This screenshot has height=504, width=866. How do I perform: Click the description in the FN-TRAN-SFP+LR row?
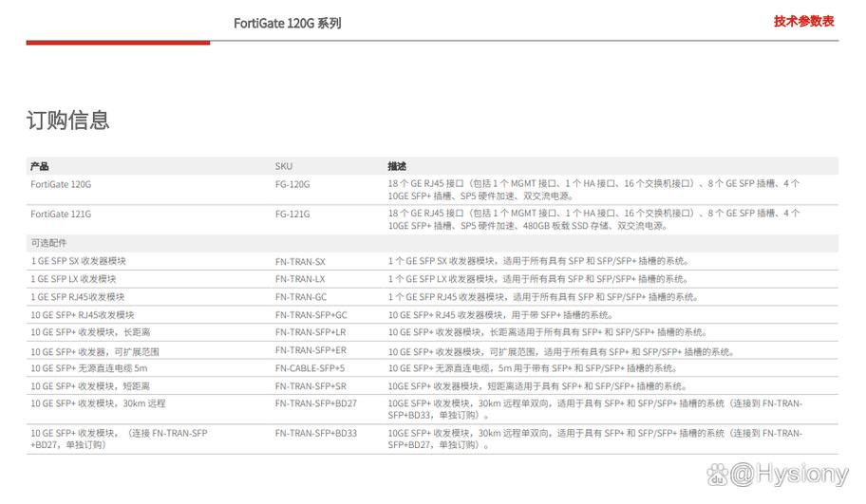[547, 332]
